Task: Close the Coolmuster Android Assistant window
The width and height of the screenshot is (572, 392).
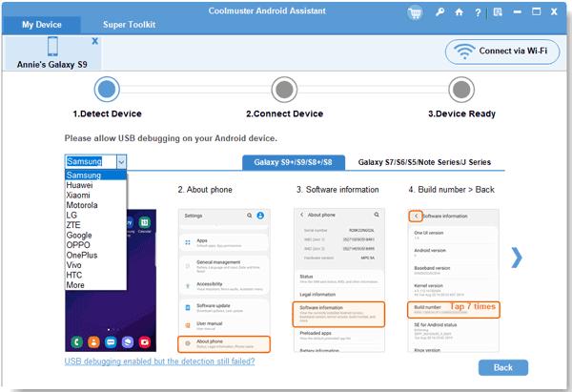Action: click(554, 11)
